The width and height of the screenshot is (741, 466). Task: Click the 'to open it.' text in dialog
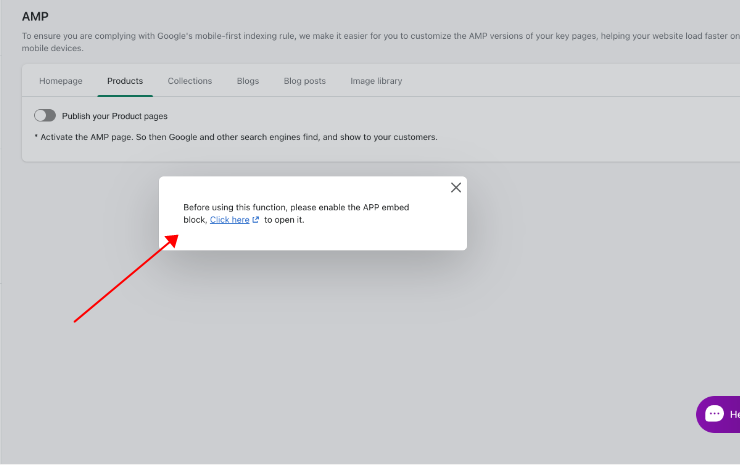(x=284, y=220)
